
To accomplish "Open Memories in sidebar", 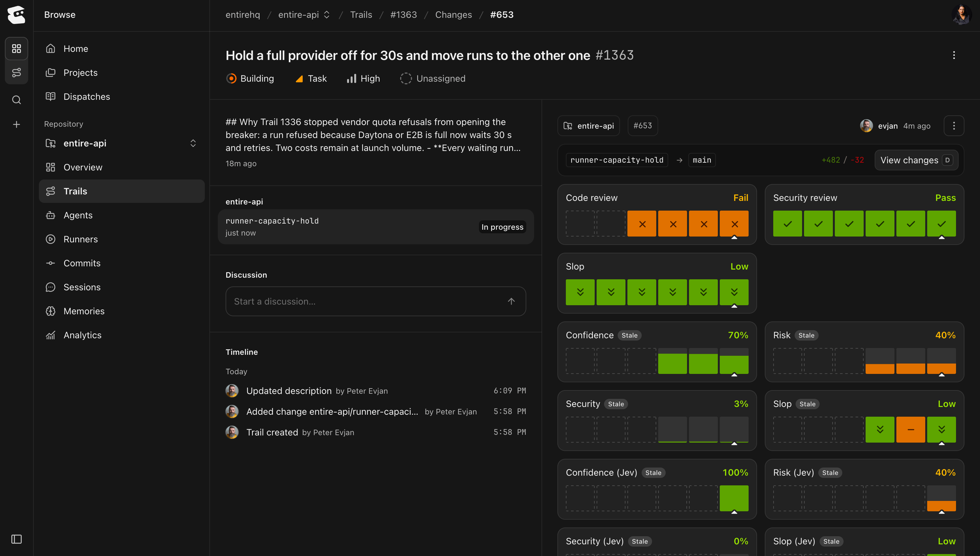I will 122,311.
